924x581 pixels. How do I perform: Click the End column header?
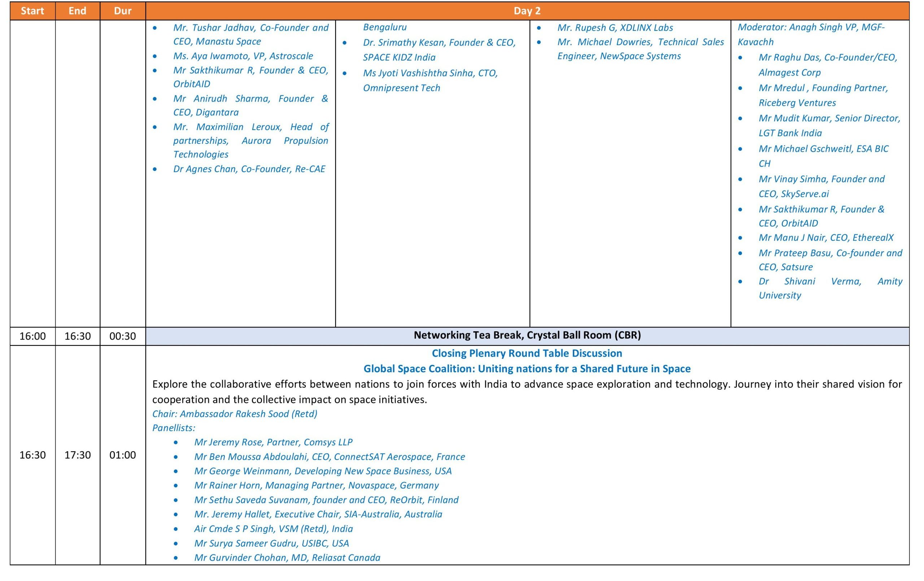tap(77, 11)
